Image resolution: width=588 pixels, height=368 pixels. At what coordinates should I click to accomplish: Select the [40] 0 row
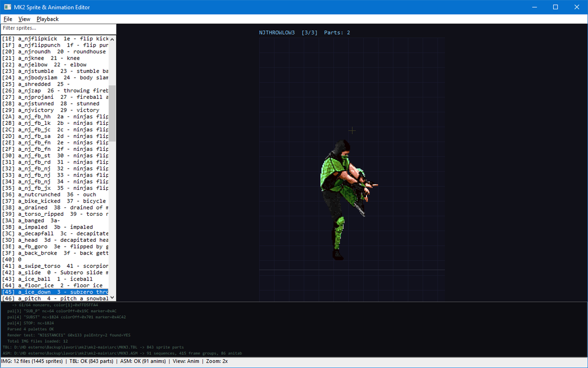(x=54, y=259)
